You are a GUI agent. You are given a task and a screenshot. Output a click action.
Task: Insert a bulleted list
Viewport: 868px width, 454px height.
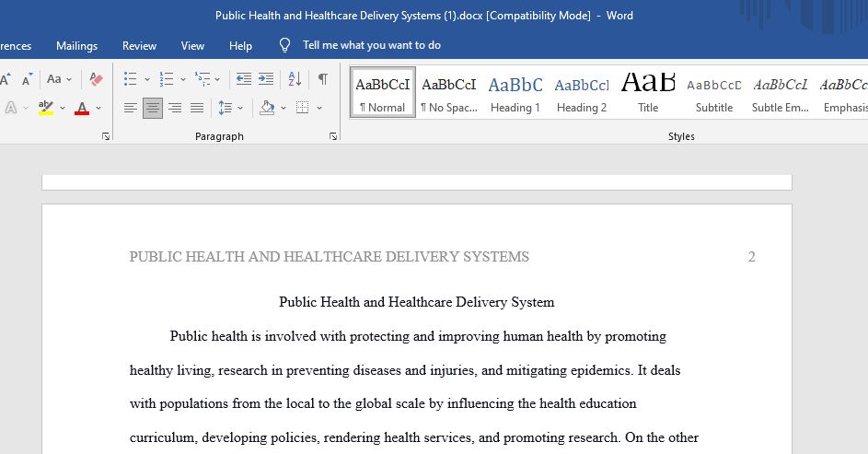point(130,79)
